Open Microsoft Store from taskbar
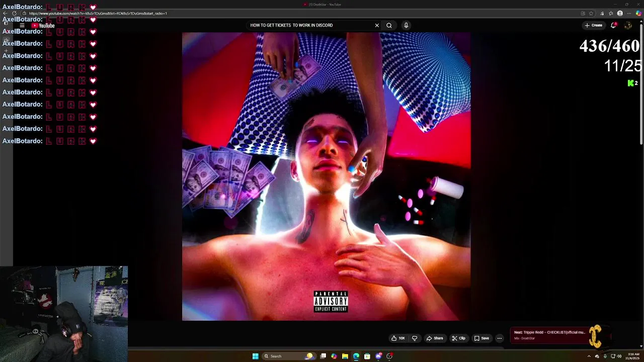644x362 pixels. [x=367, y=356]
